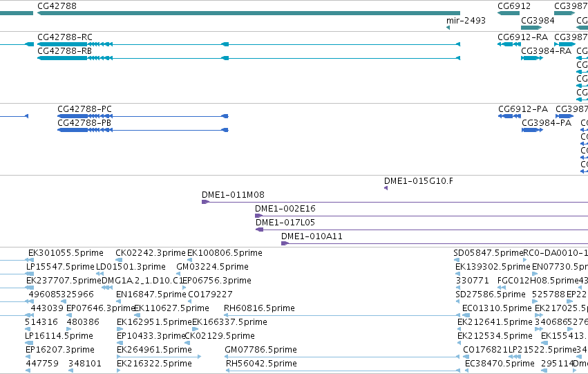Select the RH56042.5prime alignment
This screenshot has width=588, height=374.
pyautogui.click(x=343, y=371)
